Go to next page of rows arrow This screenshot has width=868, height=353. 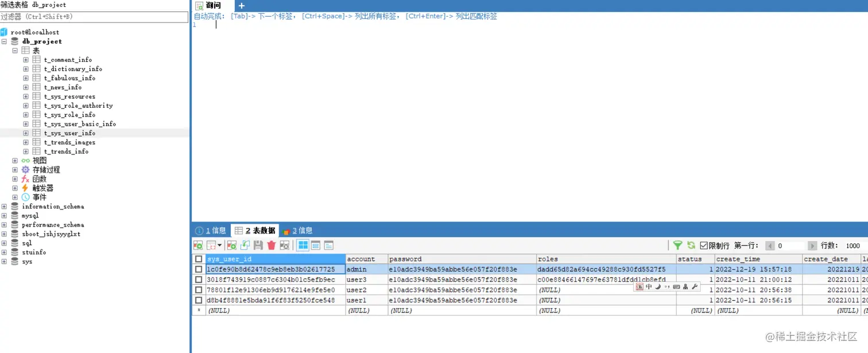[812, 246]
